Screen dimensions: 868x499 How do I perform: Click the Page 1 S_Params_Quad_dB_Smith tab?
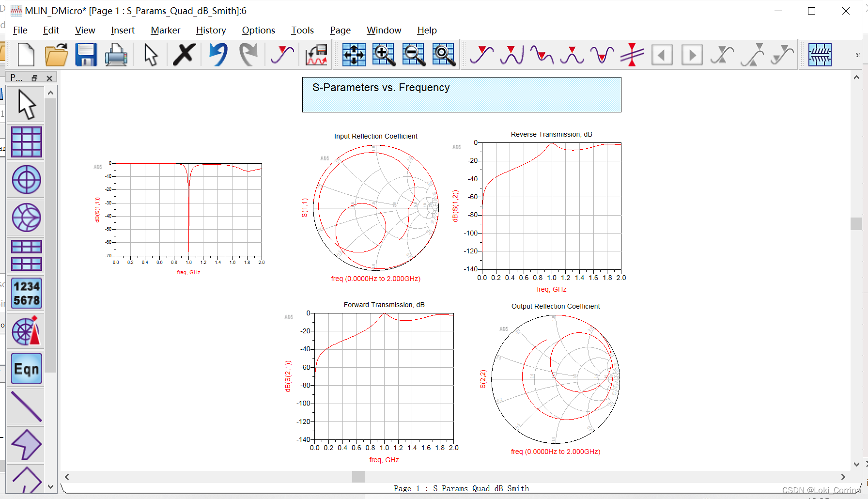tap(461, 488)
